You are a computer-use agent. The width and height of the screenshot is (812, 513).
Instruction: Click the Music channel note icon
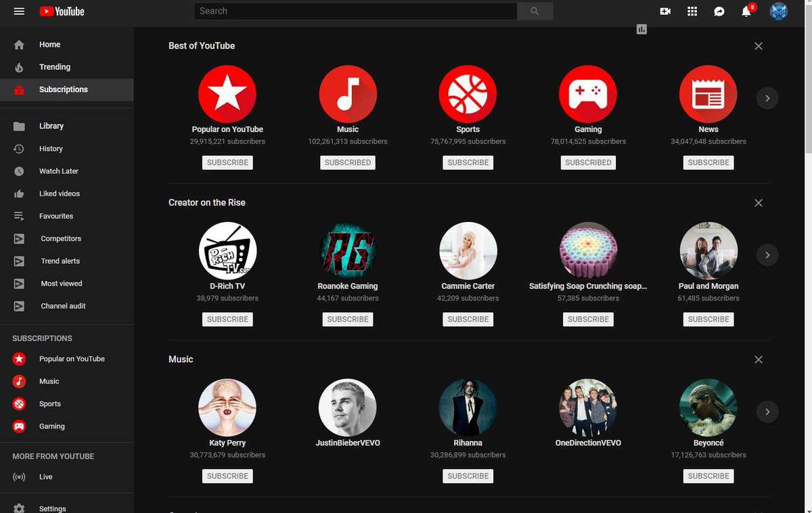tap(348, 94)
